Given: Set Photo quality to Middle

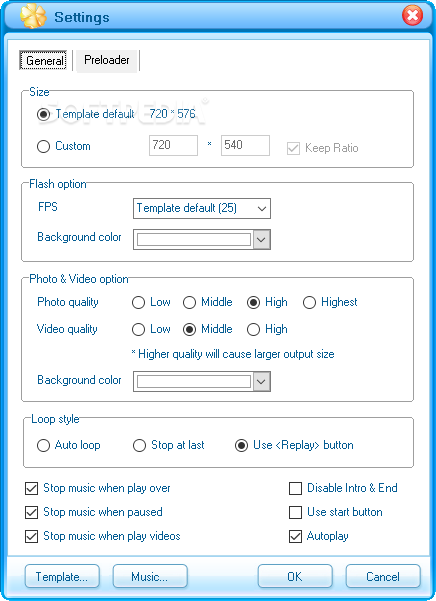Looking at the screenshot, I should point(189,303).
